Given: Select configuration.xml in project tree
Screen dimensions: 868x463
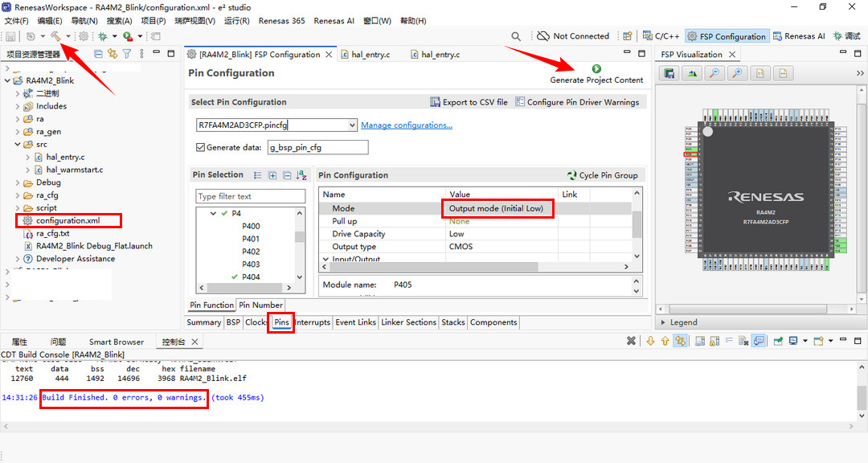Looking at the screenshot, I should click(68, 220).
